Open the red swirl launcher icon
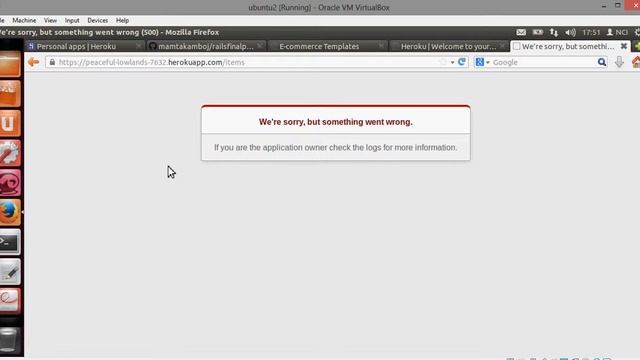Viewport: 640px width, 360px height. [10, 182]
